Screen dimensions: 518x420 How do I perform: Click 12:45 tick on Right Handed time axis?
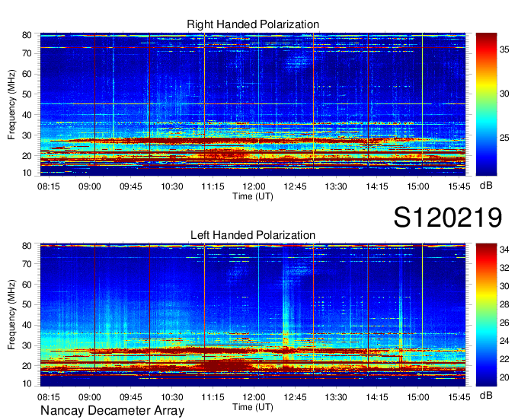[x=295, y=186]
